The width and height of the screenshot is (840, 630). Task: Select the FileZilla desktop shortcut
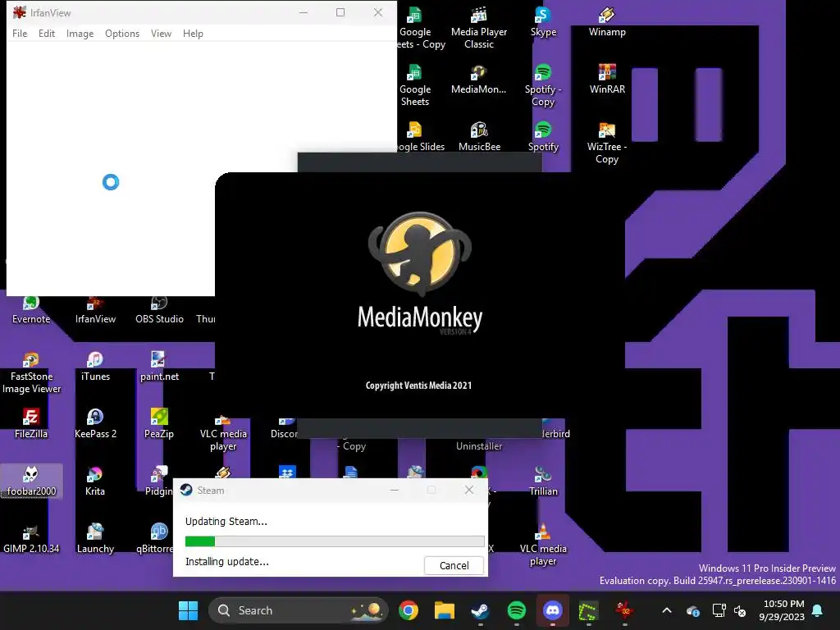pos(31,424)
